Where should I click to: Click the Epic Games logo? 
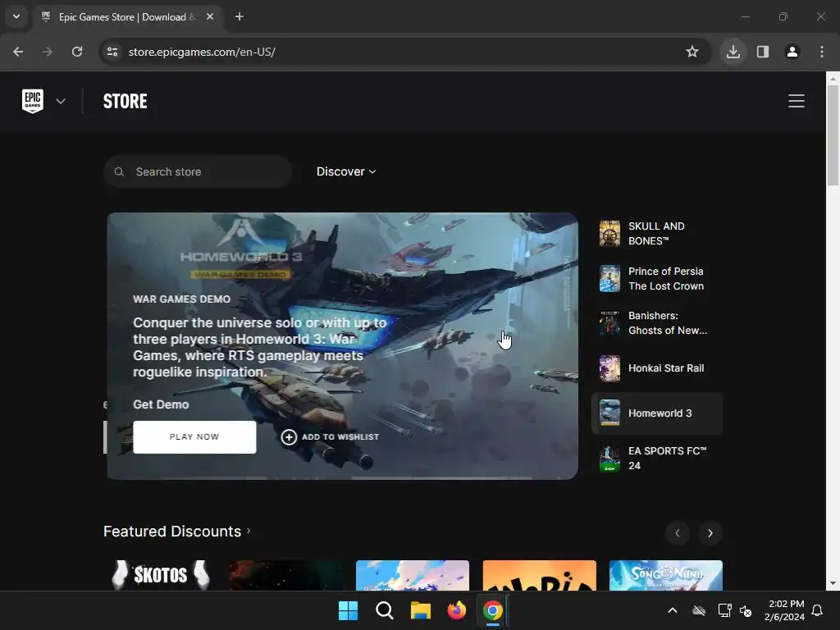click(33, 101)
